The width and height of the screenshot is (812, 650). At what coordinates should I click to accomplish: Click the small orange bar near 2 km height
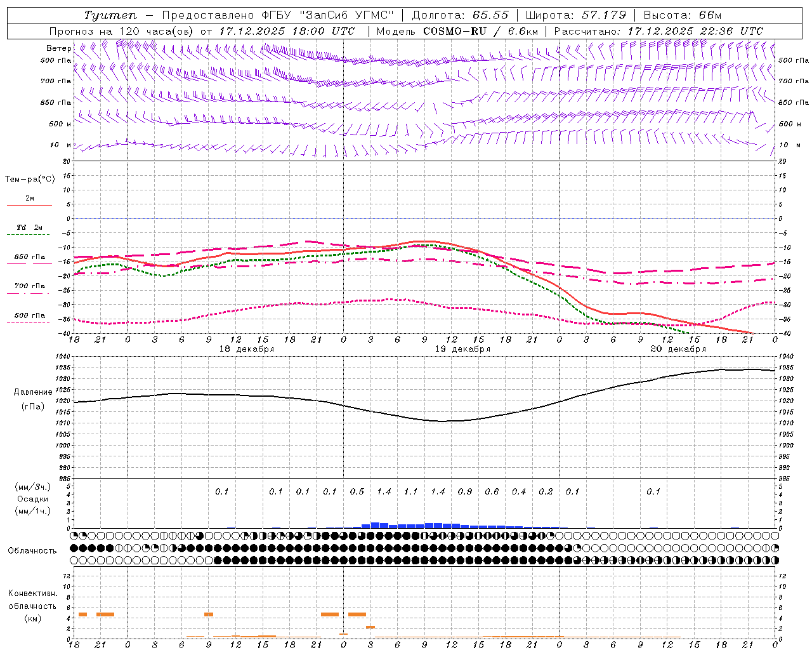[370, 627]
